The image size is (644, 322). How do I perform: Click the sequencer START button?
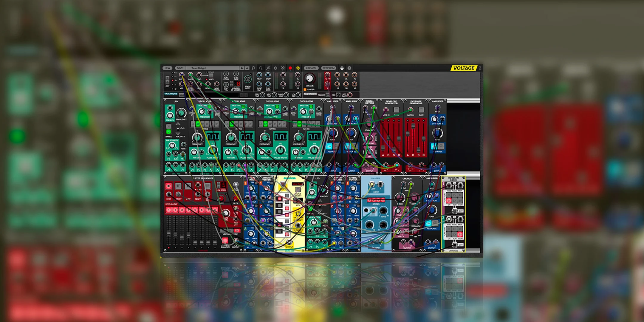tap(178, 186)
